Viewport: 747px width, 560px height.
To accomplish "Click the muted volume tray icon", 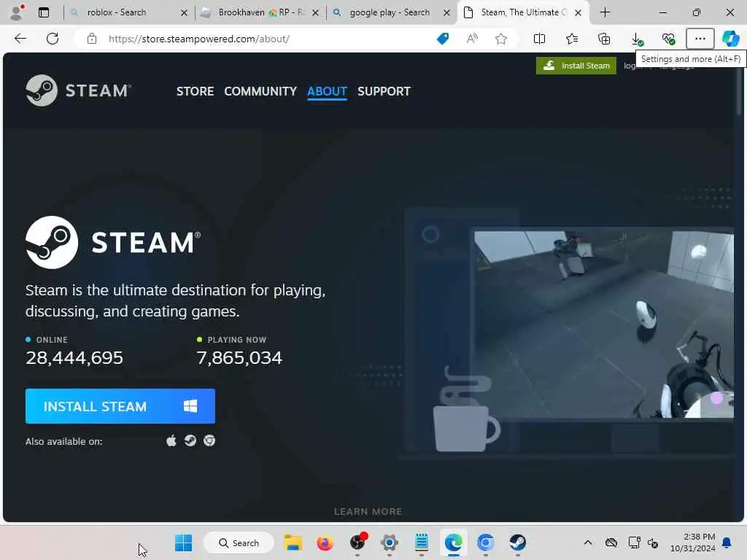I will 653,542.
